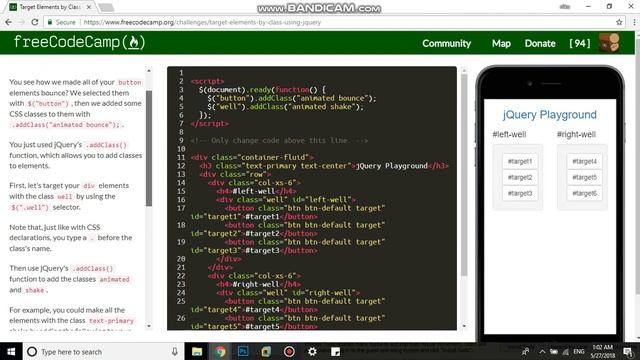Open the Community link
Screen dimensions: 640x360
[447, 43]
